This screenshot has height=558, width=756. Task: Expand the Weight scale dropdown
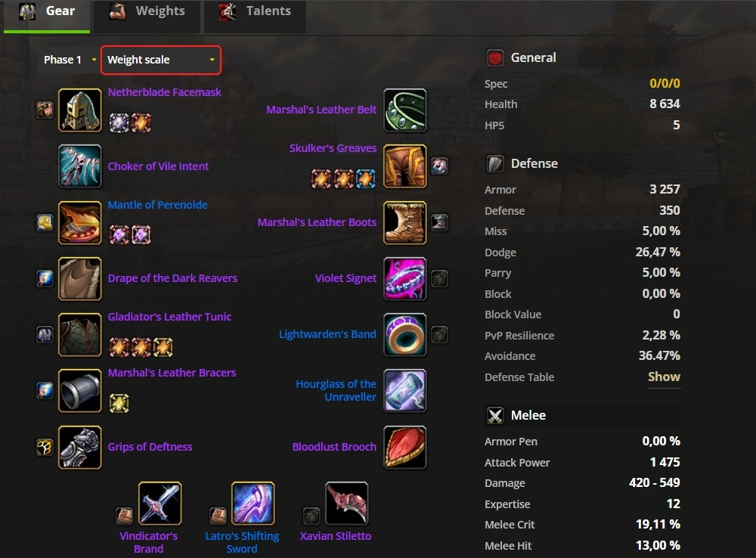click(161, 60)
